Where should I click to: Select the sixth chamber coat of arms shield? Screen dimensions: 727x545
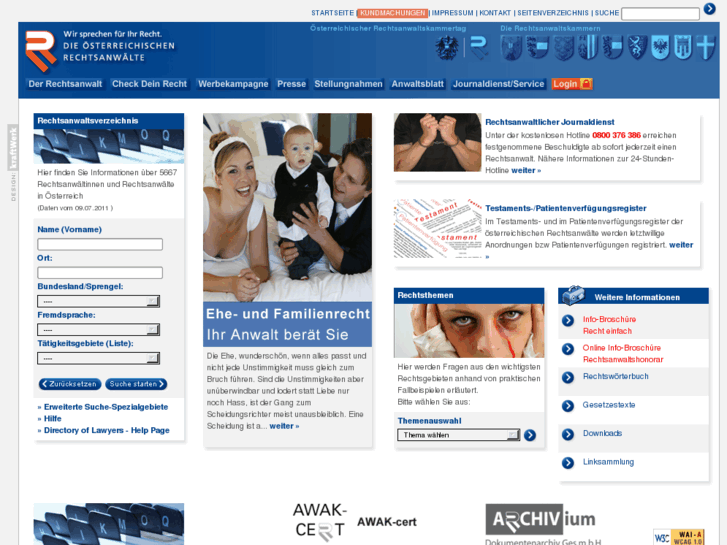(x=638, y=48)
